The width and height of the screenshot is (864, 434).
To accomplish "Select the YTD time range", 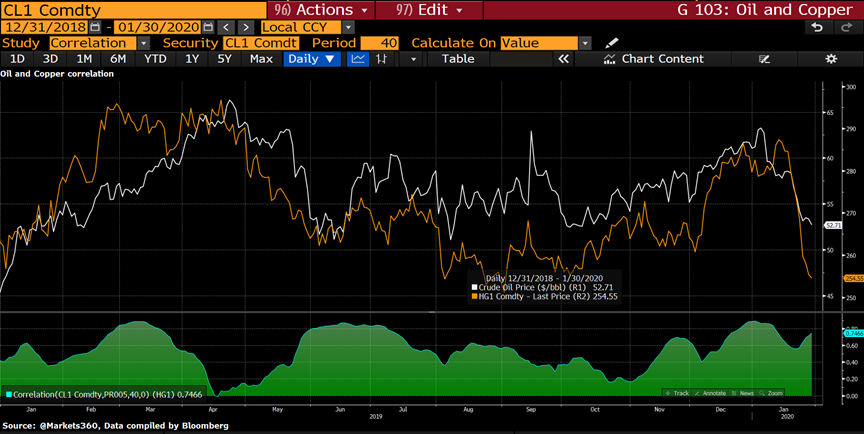I will 155,59.
